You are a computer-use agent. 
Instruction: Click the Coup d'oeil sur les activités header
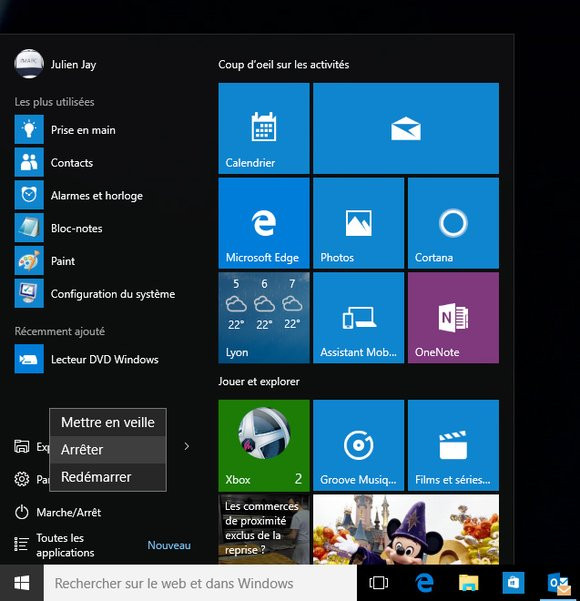[x=284, y=64]
